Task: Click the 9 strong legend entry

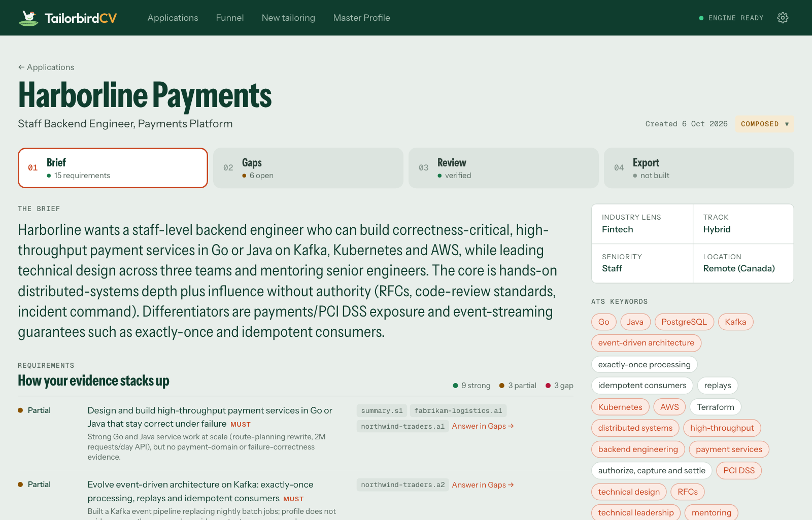Action: [x=471, y=386]
